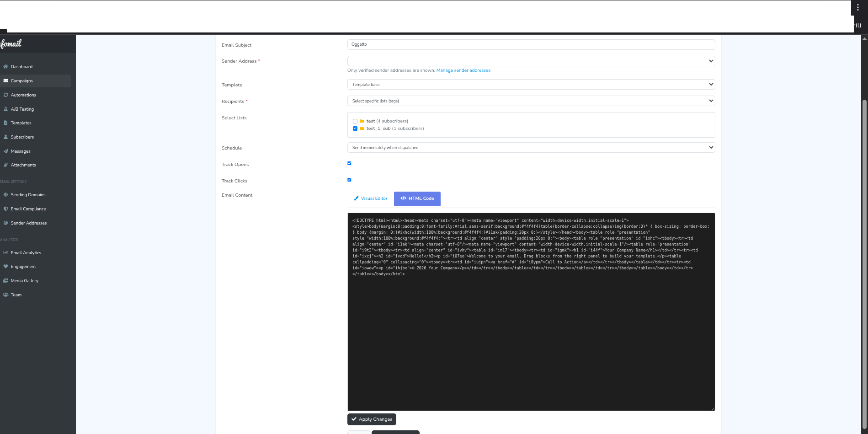Open the Dashboard from the sidebar

(21, 66)
